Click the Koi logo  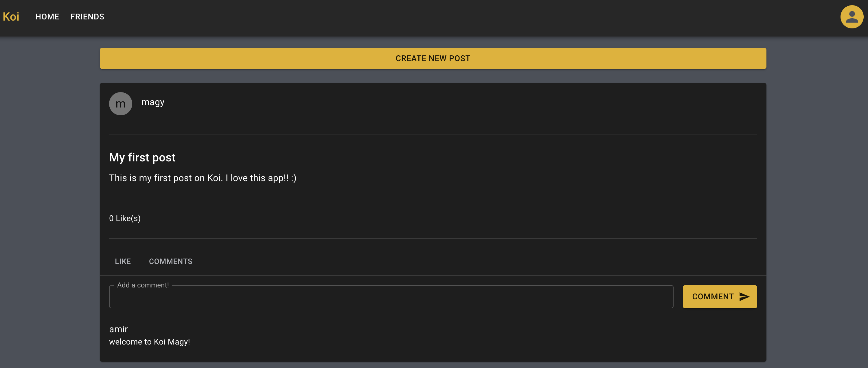(x=11, y=17)
